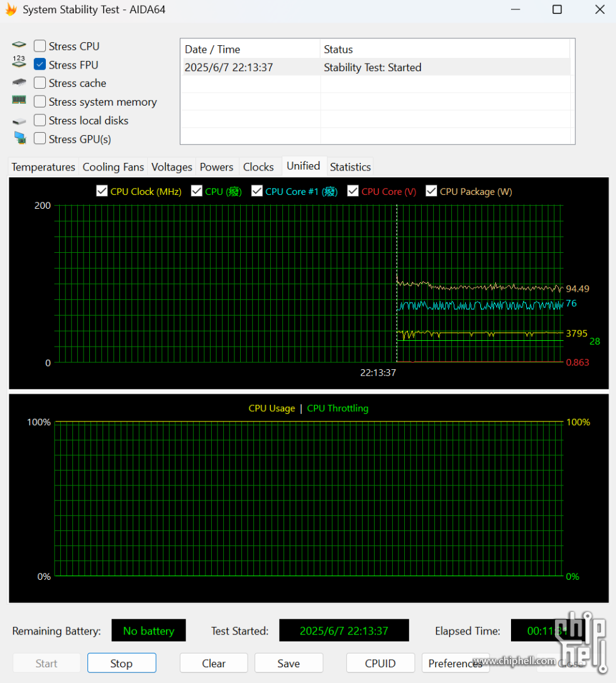Enable the Stress CPU checkbox
616x683 pixels.
pos(40,46)
